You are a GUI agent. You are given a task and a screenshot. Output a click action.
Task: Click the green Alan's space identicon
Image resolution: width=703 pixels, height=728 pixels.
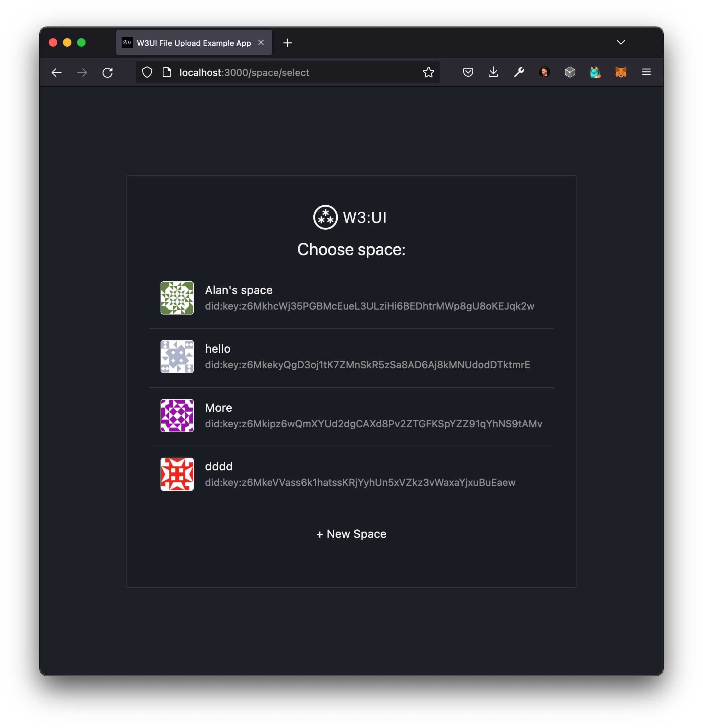pos(177,298)
